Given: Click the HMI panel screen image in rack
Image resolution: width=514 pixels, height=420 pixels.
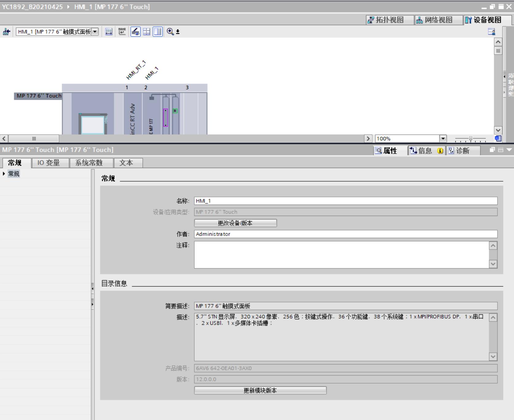Looking at the screenshot, I should coord(92,124).
